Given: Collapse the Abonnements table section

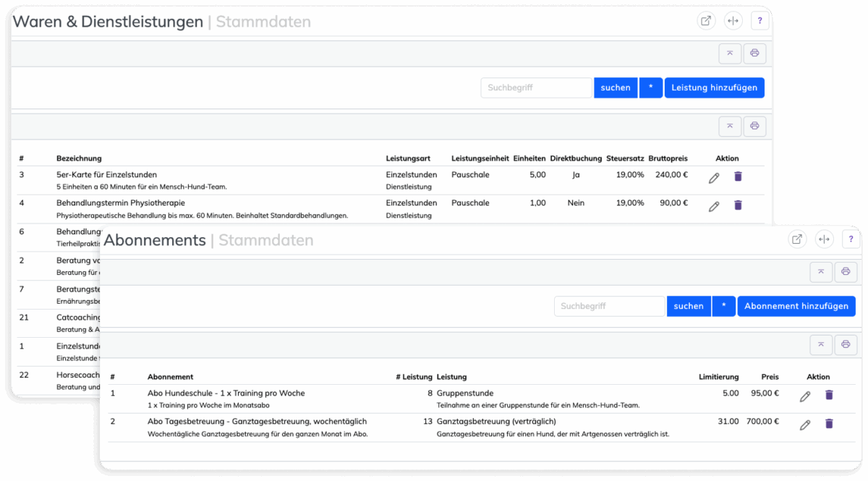Looking at the screenshot, I should coord(820,344).
